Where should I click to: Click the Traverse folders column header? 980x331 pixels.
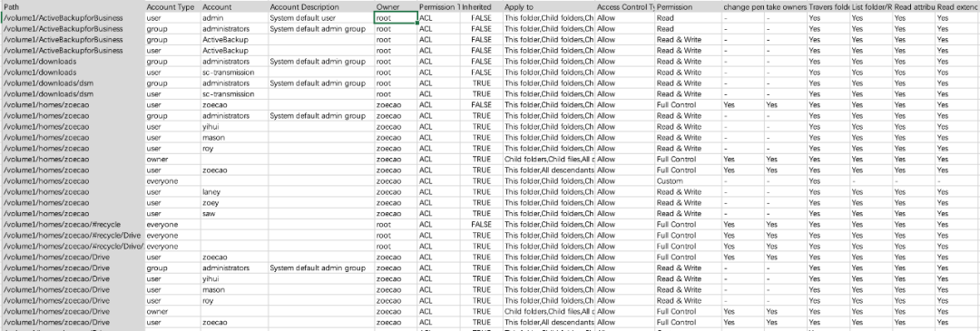point(828,7)
